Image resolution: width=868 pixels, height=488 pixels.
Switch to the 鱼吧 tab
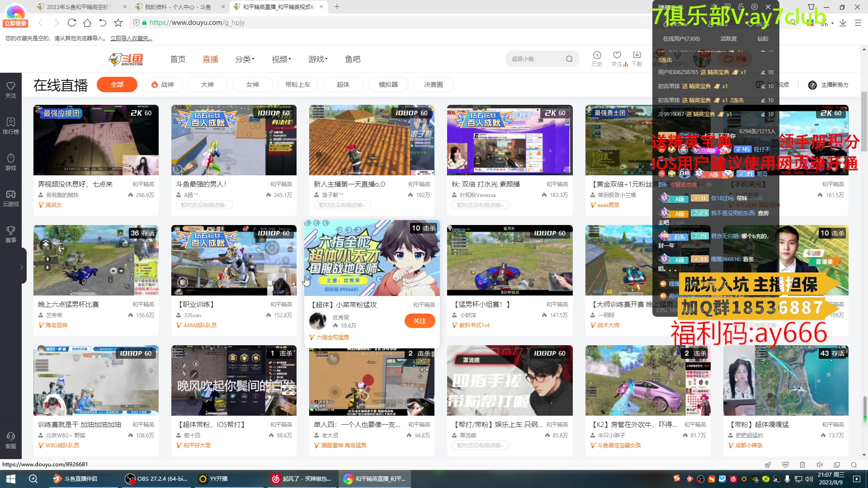pyautogui.click(x=353, y=59)
